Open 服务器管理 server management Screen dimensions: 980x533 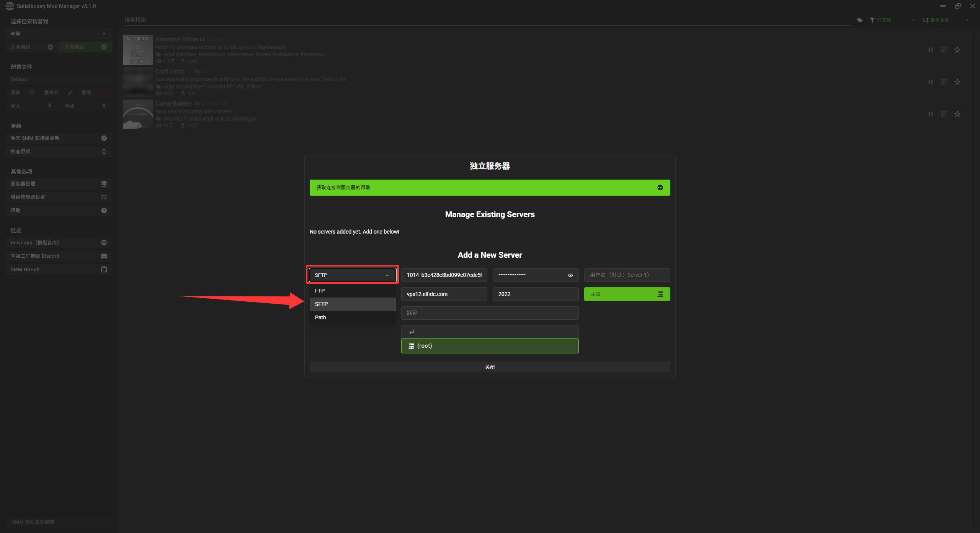click(59, 184)
